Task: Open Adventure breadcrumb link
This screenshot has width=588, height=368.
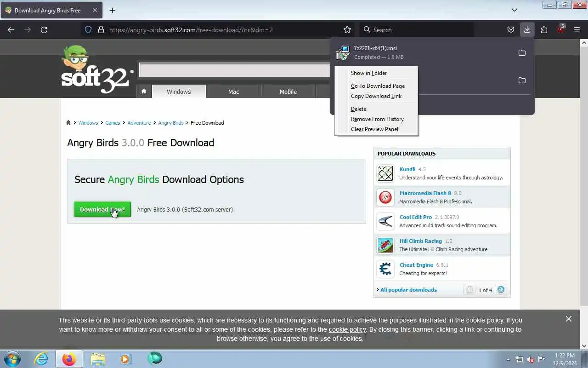Action: click(x=139, y=123)
